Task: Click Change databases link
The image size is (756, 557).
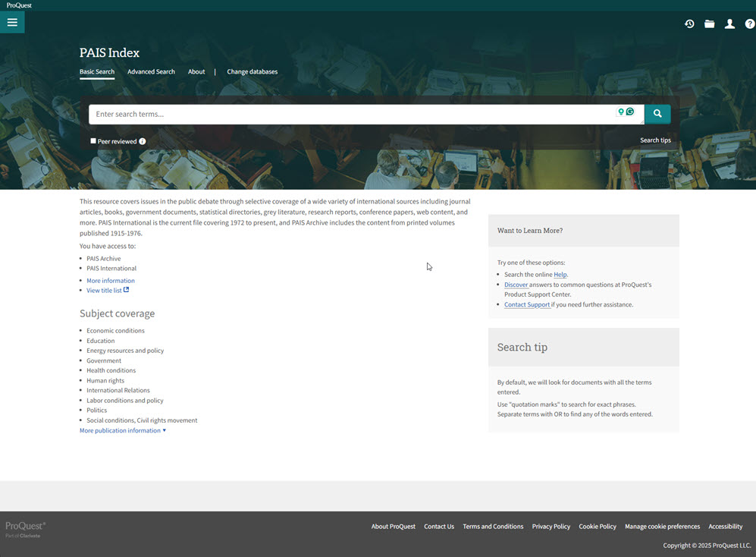Action: [252, 72]
